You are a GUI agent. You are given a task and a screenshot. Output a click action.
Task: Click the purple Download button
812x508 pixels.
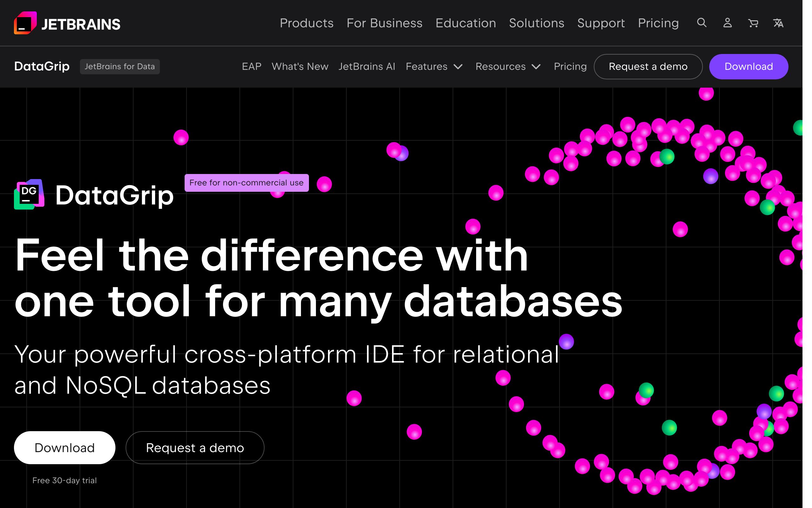[x=749, y=67]
